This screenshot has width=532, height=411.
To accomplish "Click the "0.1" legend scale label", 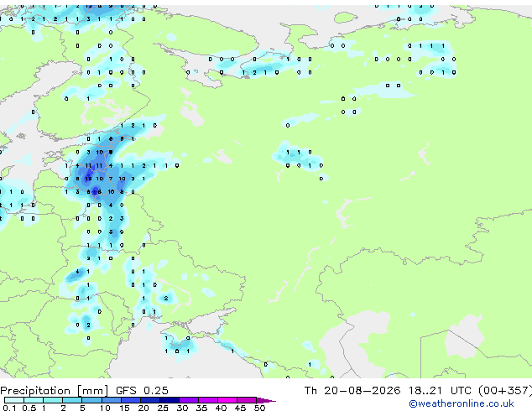I will 9,408.
